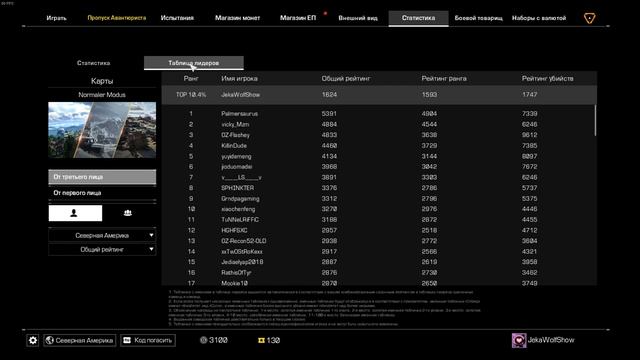The width and height of the screenshot is (640, 360).
Task: Open Магазин ЕП tab
Action: [298, 18]
